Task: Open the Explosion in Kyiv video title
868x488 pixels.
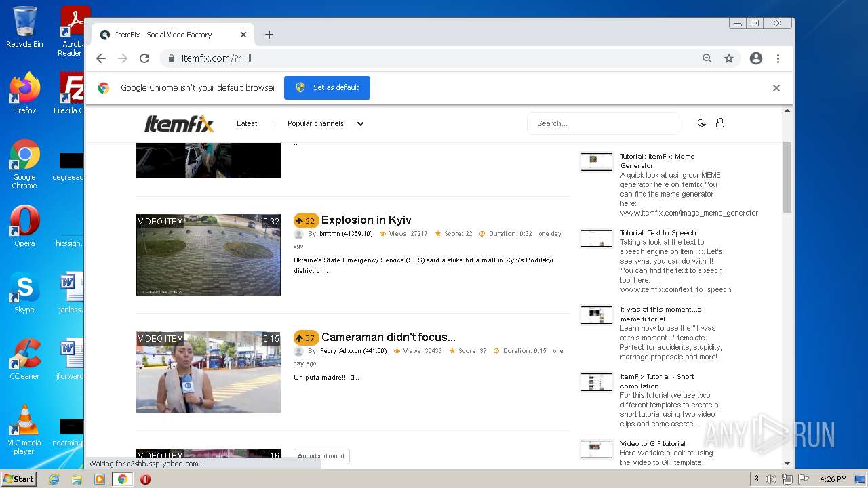Action: coord(366,220)
